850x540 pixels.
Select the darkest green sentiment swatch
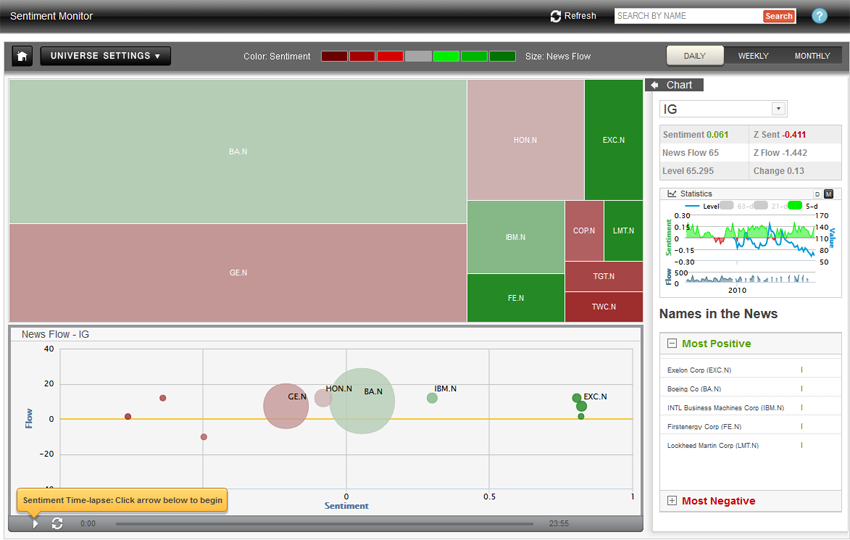[x=502, y=56]
